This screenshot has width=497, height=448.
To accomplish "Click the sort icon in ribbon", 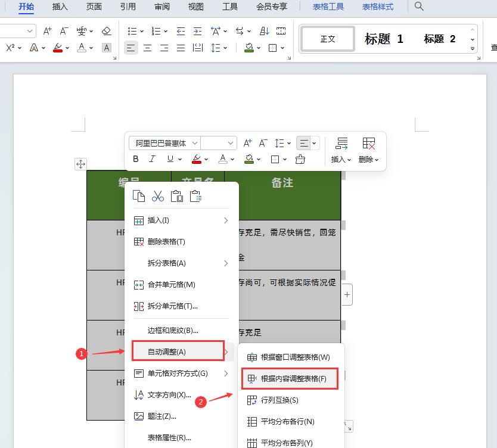I will click(x=265, y=31).
